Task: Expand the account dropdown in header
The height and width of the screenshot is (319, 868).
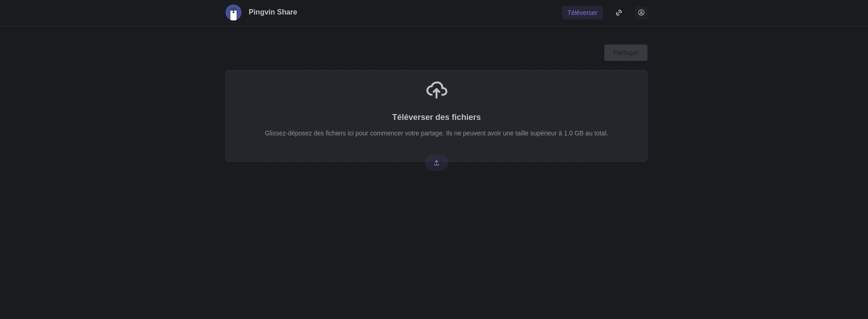Action: 641,13
